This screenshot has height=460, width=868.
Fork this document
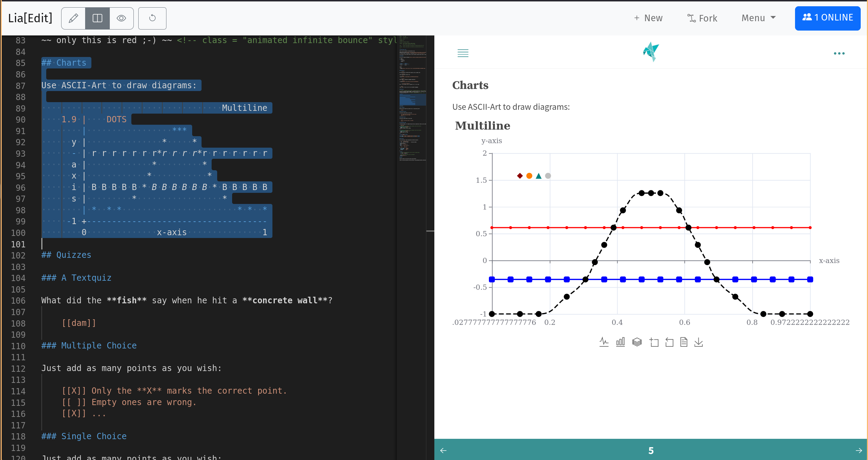click(702, 18)
